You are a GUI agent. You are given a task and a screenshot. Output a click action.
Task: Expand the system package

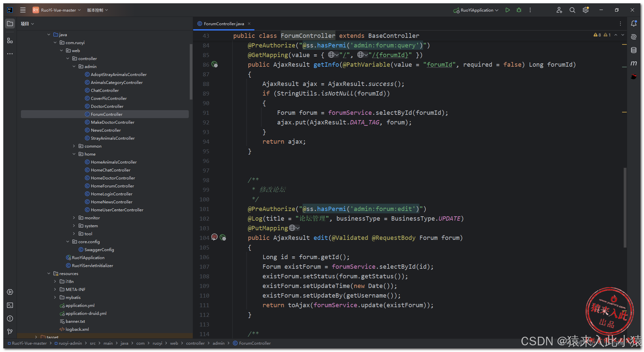coord(74,226)
